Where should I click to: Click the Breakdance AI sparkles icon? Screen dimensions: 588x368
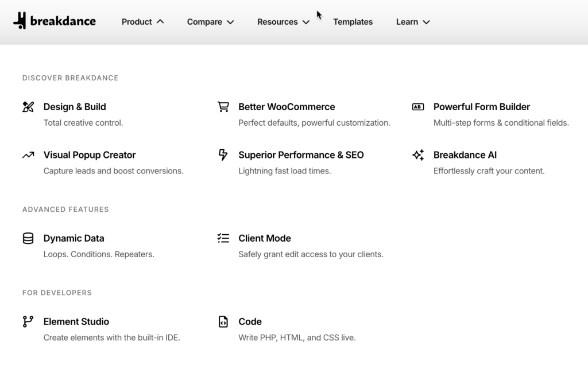click(418, 155)
